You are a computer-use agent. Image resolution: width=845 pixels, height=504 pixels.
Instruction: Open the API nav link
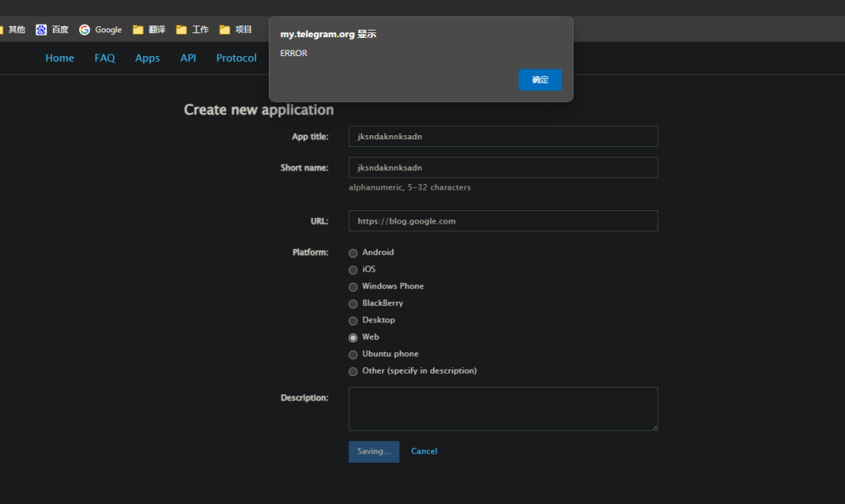tap(188, 58)
